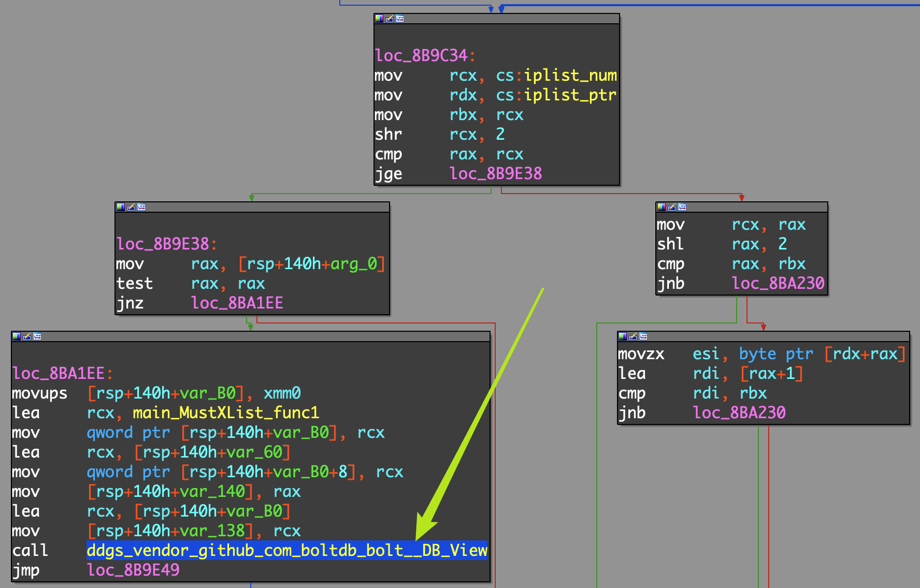
Task: Follow loc_8BA230 in the 'cmp rdi, rbx' node
Action: click(x=739, y=413)
